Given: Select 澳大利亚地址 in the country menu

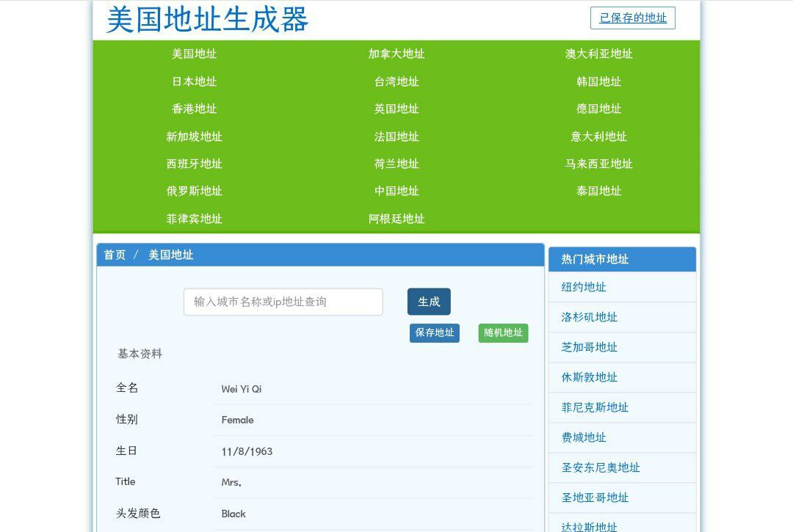Looking at the screenshot, I should click(x=599, y=54).
